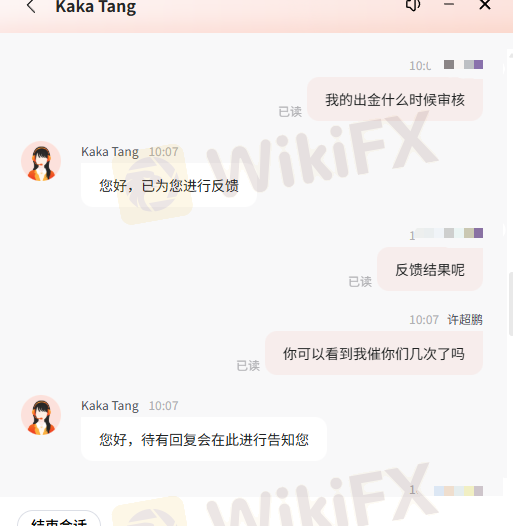Mute notification sound via speaker icon
Image resolution: width=513 pixels, height=526 pixels.
[413, 5]
